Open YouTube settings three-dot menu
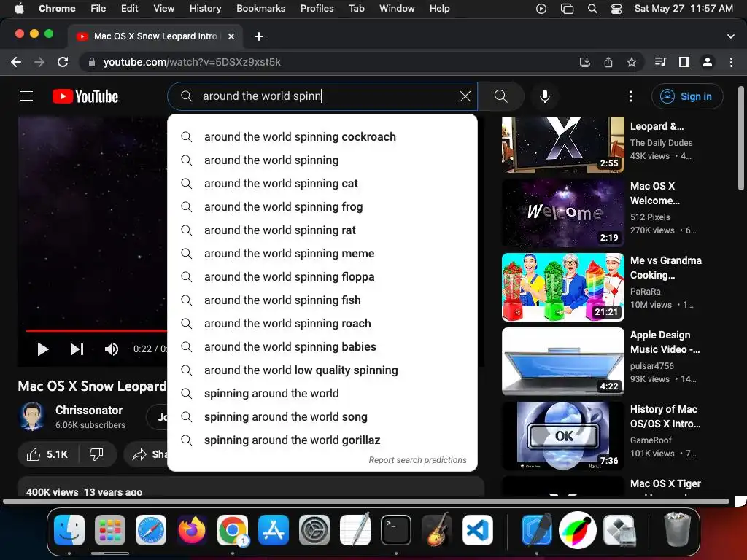 pos(631,96)
